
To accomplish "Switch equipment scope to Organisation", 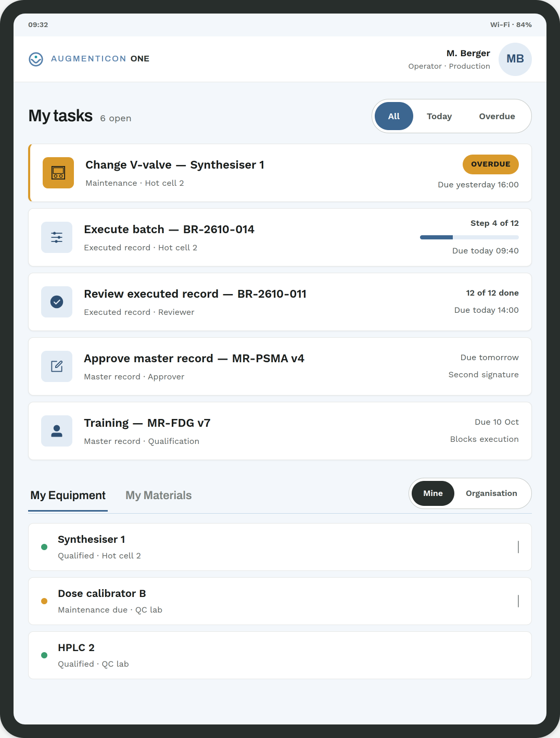I will point(491,493).
